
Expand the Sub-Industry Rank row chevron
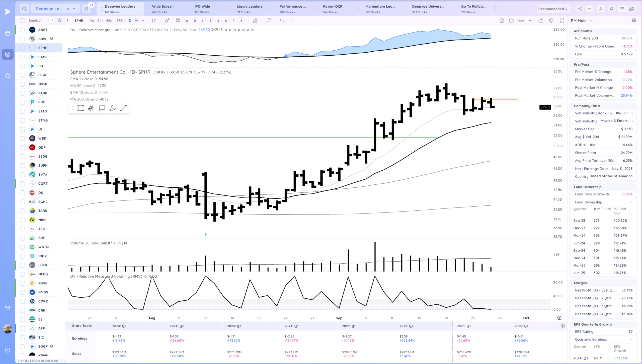coord(632,113)
